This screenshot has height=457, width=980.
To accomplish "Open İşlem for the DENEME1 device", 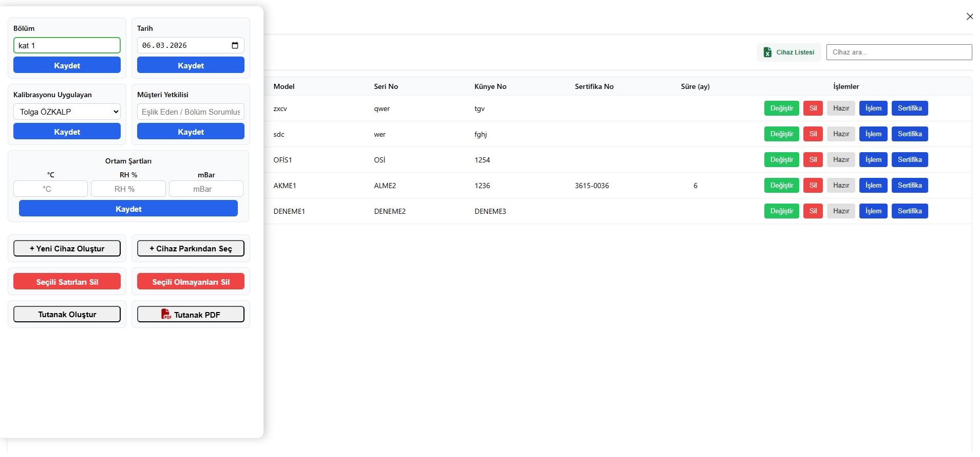I will coord(873,211).
